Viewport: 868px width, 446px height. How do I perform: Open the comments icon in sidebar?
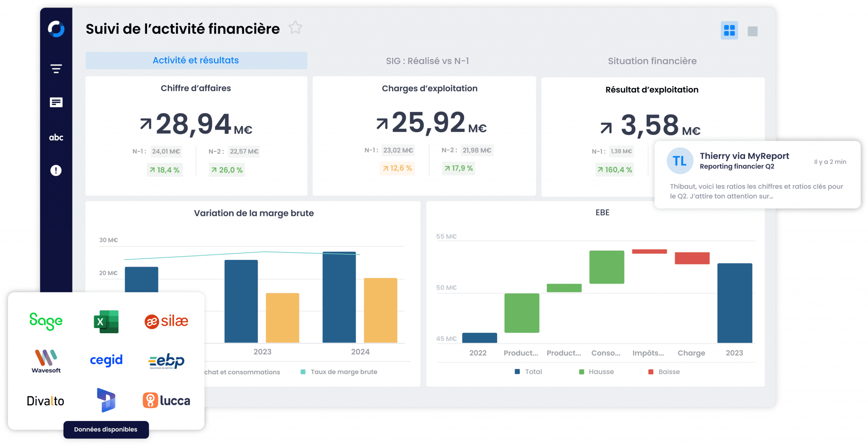[56, 102]
